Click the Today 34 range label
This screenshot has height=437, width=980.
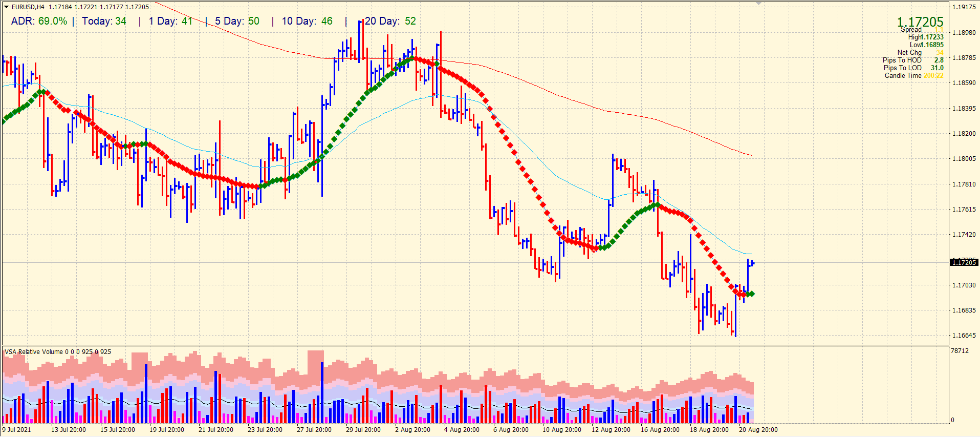tap(104, 22)
